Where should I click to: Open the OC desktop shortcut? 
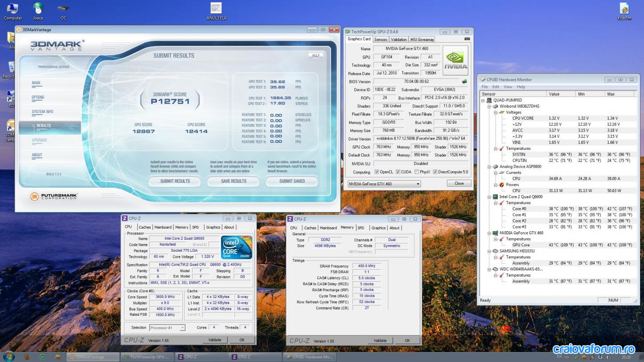[63, 12]
